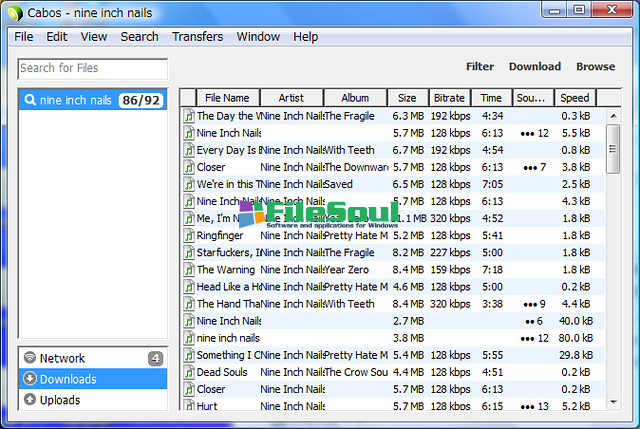Click the music file icon beside Hurt
The width and height of the screenshot is (640, 429).
[x=188, y=406]
